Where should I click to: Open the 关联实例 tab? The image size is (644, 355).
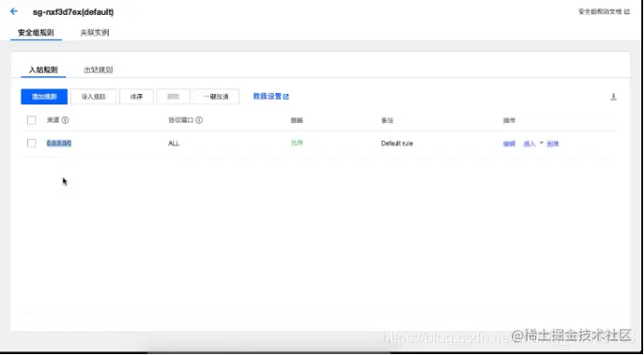coord(95,33)
